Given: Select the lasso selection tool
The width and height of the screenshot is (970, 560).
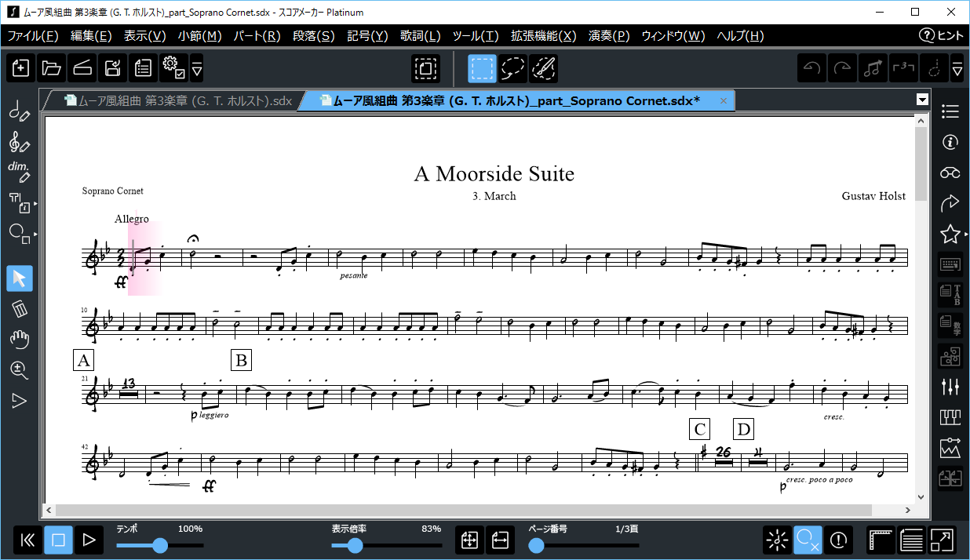Looking at the screenshot, I should [512, 69].
